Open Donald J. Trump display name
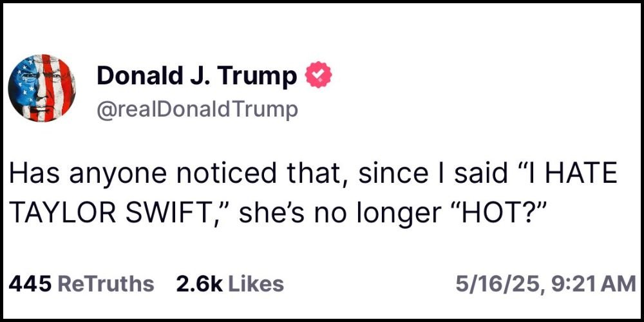 tap(196, 75)
